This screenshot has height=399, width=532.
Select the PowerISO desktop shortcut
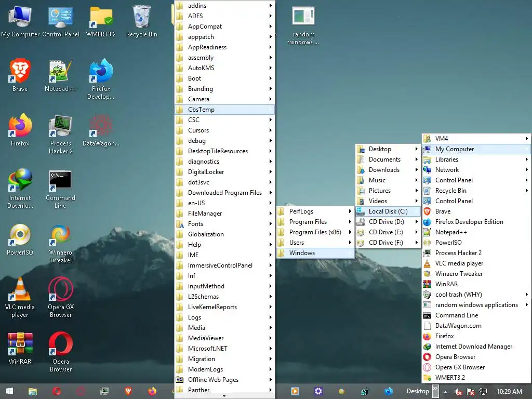[20, 240]
